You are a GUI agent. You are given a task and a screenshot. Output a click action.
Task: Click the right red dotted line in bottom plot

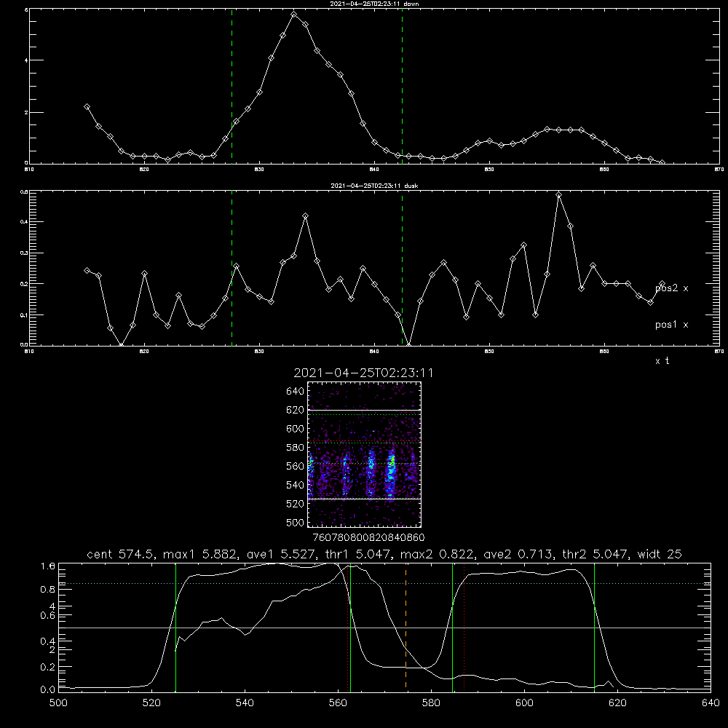pyautogui.click(x=464, y=627)
